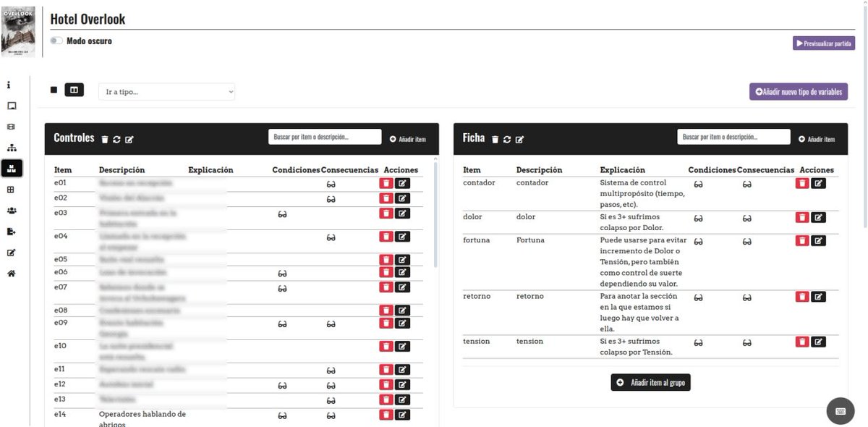Edit item e13
The width and height of the screenshot is (868, 427).
[402, 399]
